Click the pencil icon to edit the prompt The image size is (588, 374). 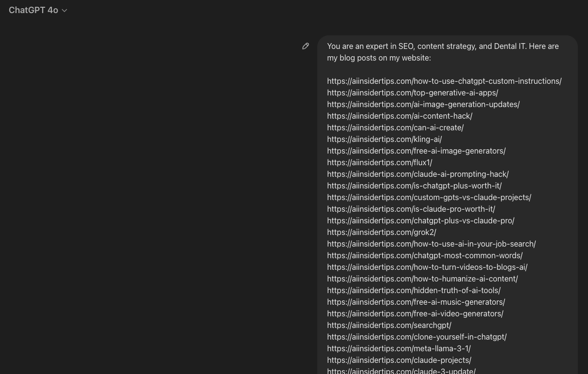click(306, 46)
